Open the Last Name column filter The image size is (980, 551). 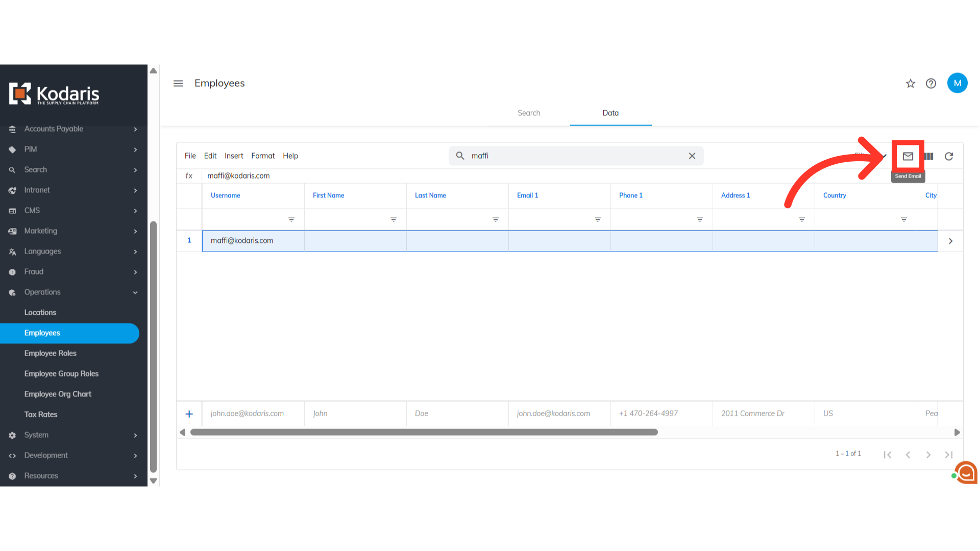pos(496,219)
